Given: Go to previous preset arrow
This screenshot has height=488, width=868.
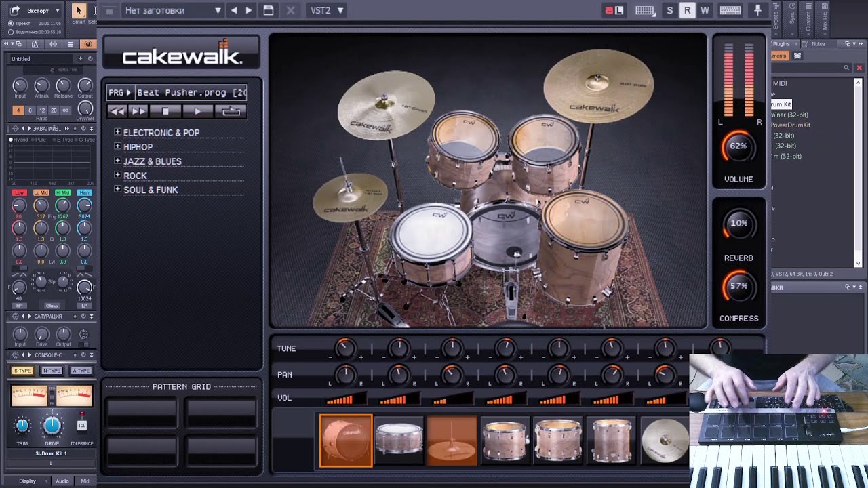Looking at the screenshot, I should (x=234, y=10).
